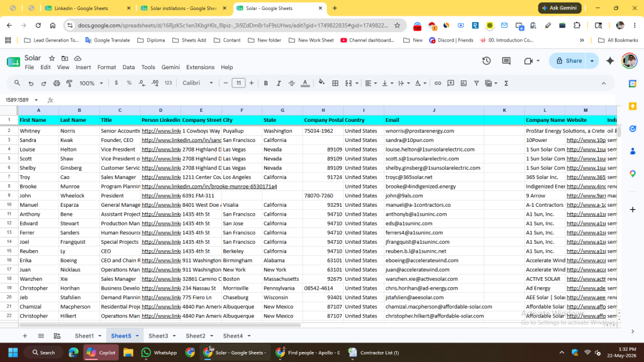
Task: Open the all sheets list icon
Action: (x=41, y=336)
